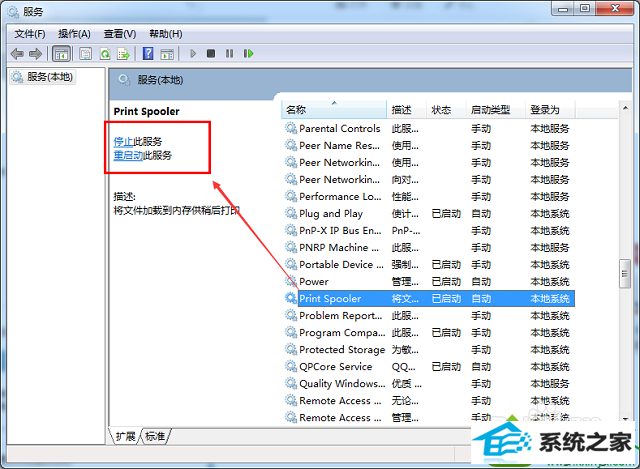Click the Restart Service icon
Image resolution: width=640 pixels, height=469 pixels.
(248, 53)
